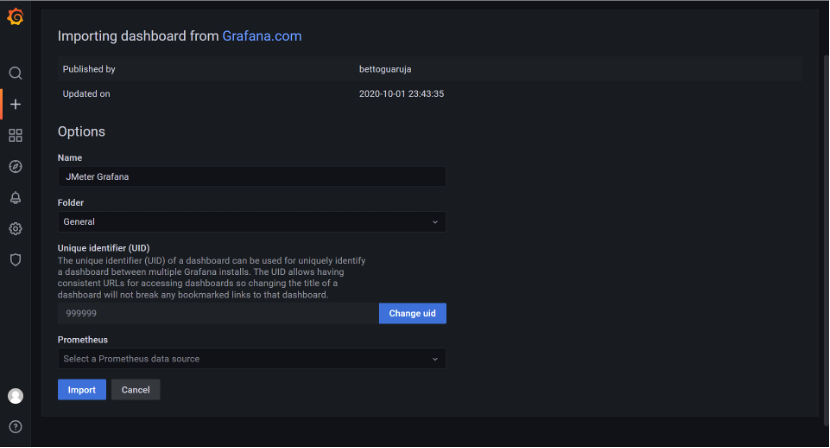The height and width of the screenshot is (448, 830).
Task: Open the Help question mark icon
Action: pos(15,427)
